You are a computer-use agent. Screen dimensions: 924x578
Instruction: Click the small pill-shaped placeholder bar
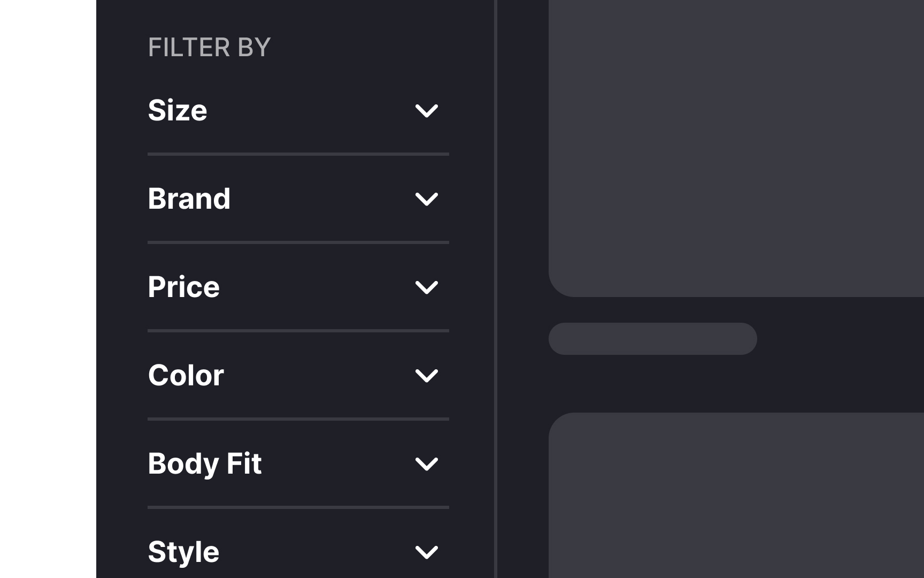(652, 338)
